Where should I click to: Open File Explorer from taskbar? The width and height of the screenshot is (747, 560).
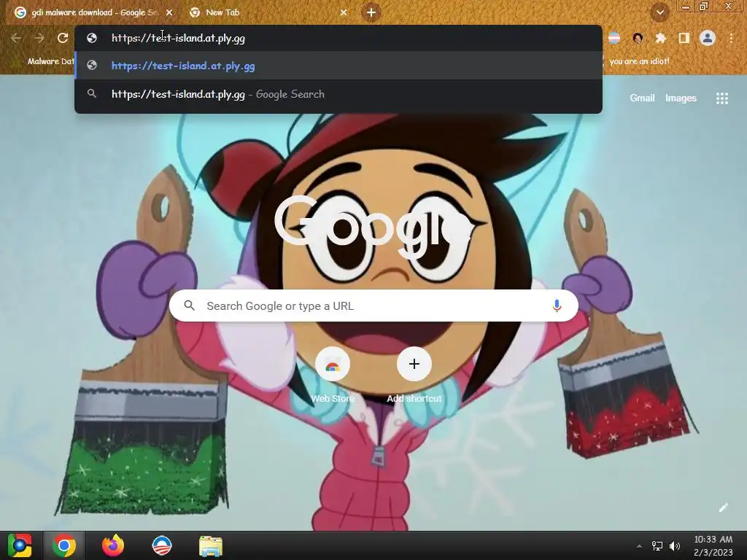(211, 546)
